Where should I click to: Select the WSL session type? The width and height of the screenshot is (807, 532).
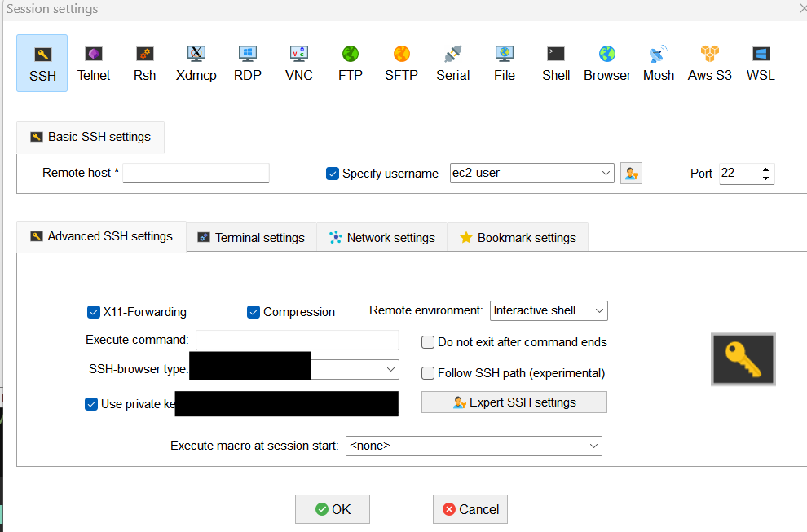pos(761,64)
